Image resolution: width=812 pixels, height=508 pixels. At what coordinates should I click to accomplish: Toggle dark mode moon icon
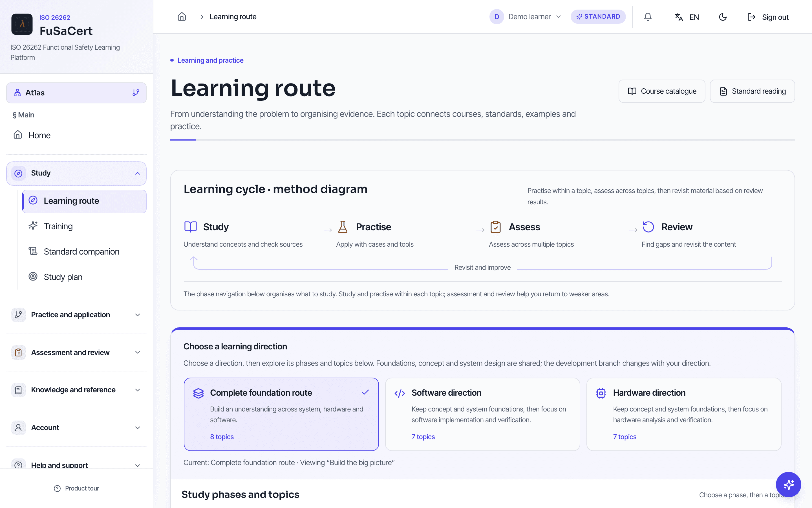pyautogui.click(x=723, y=17)
